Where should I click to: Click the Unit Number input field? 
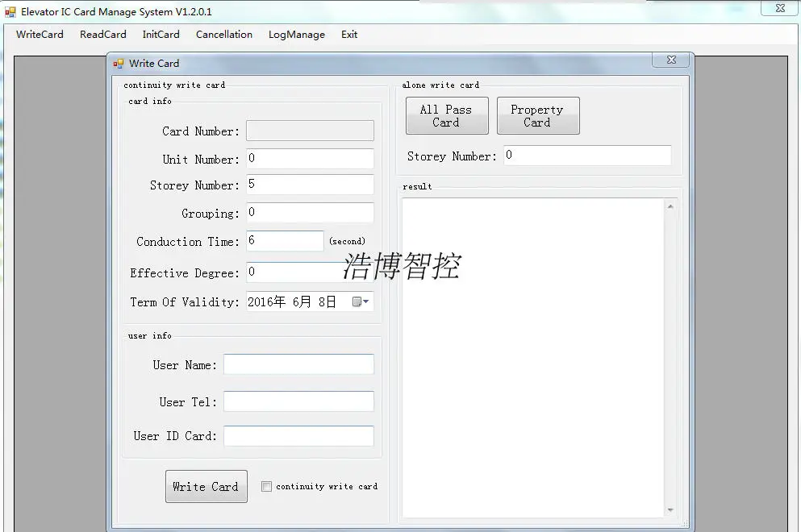310,158
